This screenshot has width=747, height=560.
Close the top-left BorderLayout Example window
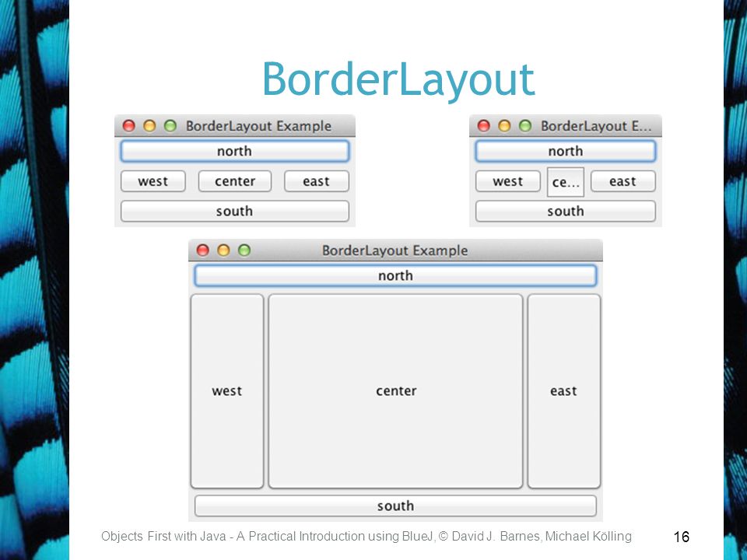point(128,126)
